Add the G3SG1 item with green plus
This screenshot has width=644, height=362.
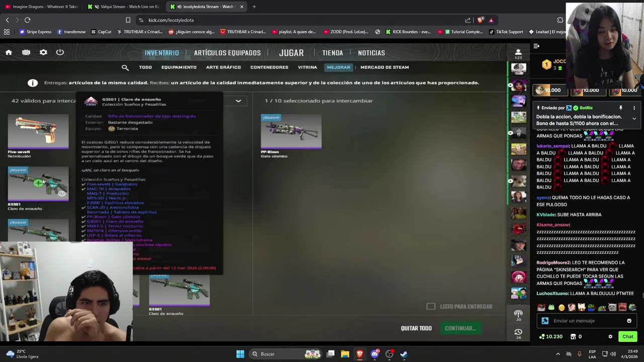click(38, 184)
